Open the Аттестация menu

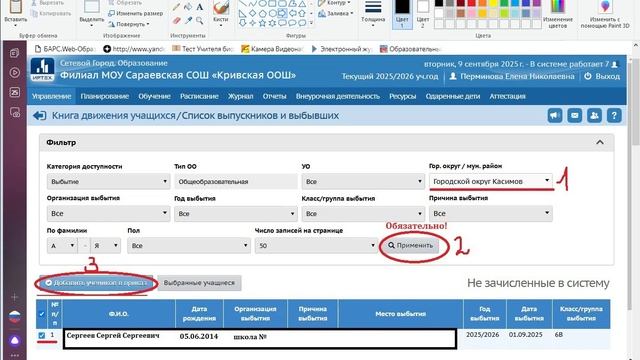507,96
